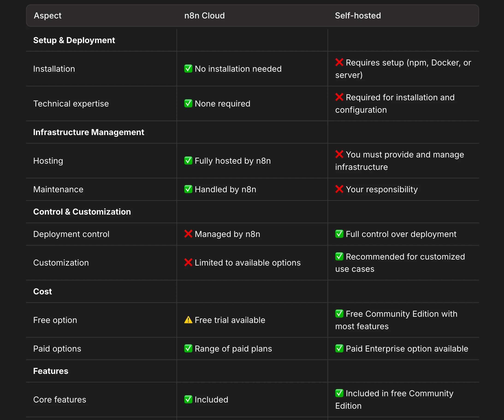The image size is (504, 420).
Task: Click the text "Free trial available"
Action: coord(230,320)
